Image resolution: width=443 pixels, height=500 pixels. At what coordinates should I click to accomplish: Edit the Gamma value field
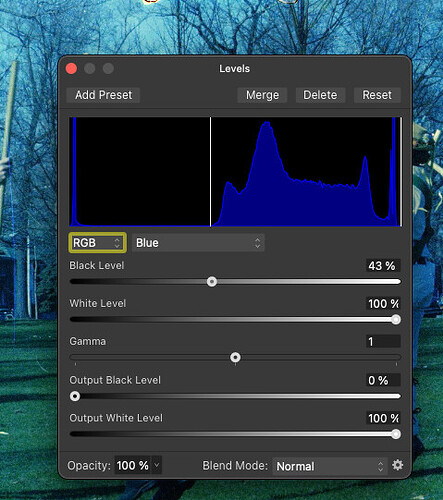click(x=383, y=342)
